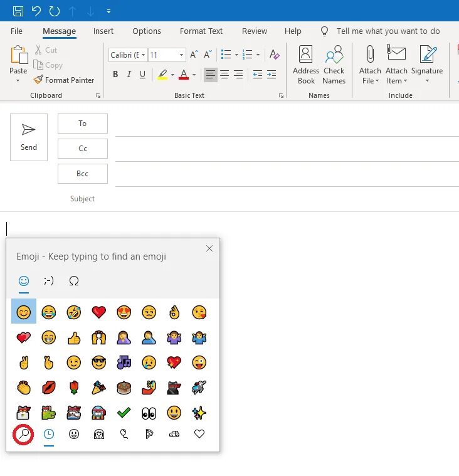Open Address Book
The width and height of the screenshot is (459, 476).
pos(306,65)
